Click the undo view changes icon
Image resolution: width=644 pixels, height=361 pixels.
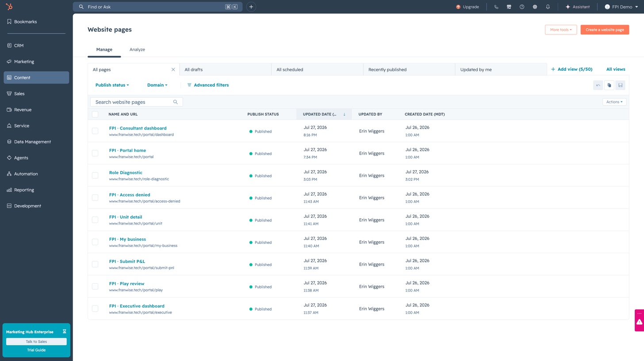(x=598, y=85)
